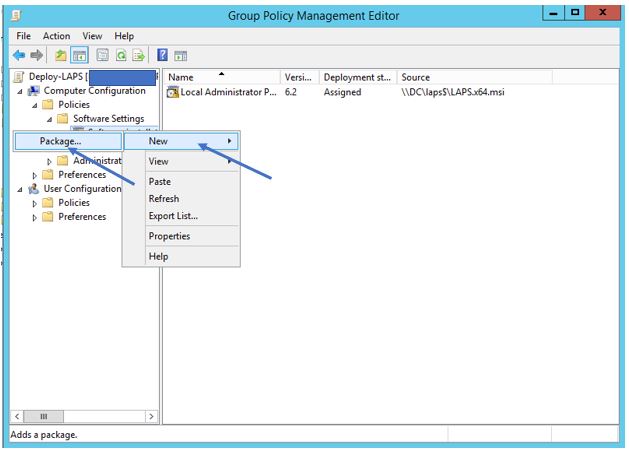Click the tree pane scroll left arrow

tap(17, 416)
